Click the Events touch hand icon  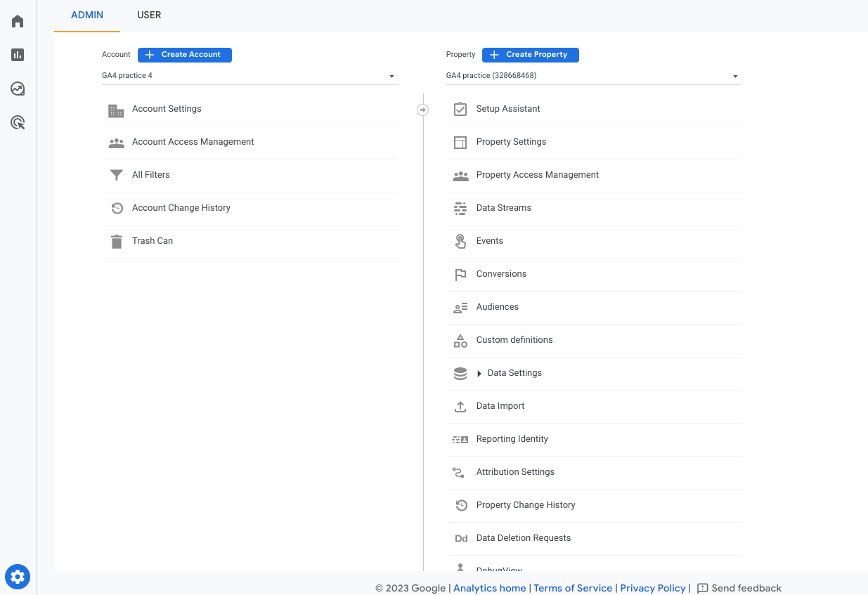coord(460,241)
